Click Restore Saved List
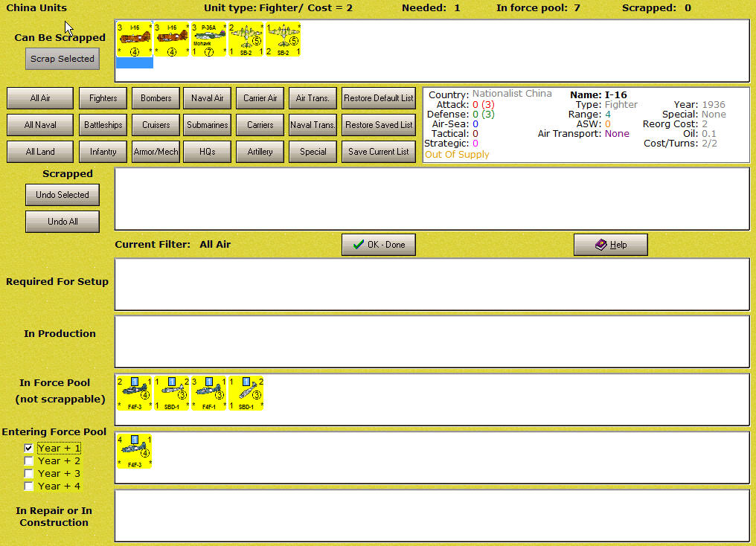 [379, 125]
